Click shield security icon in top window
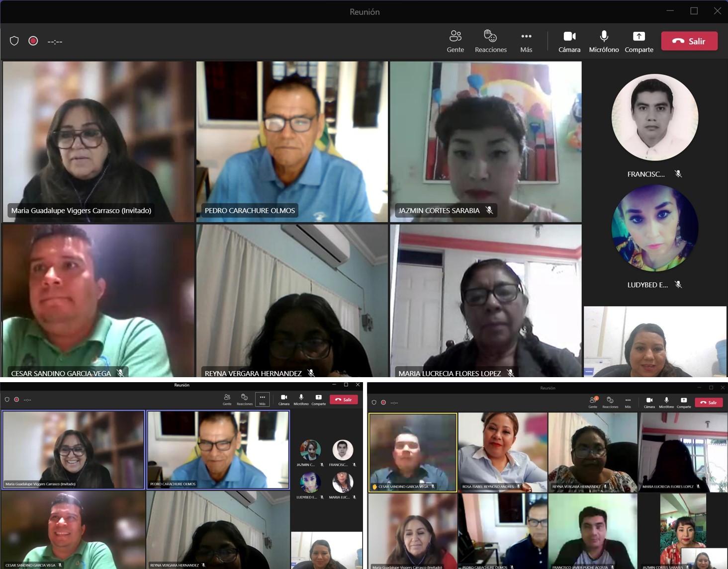 (14, 41)
